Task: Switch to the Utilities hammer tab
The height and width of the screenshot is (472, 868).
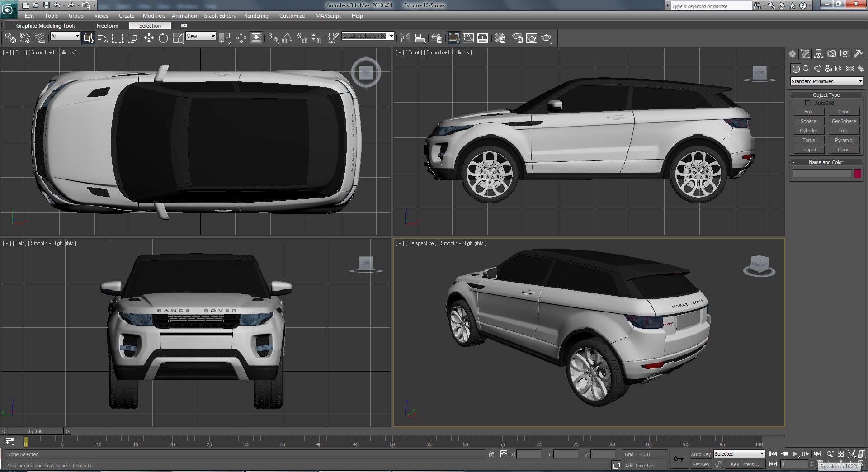Action: coord(858,54)
